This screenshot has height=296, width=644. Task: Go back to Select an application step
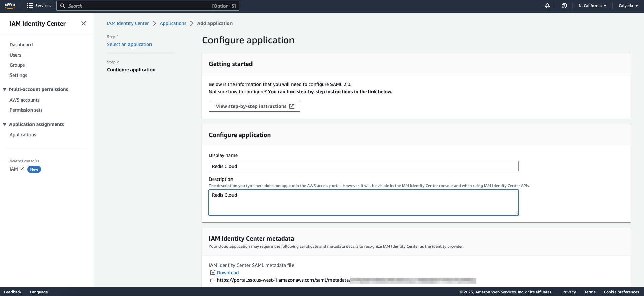pyautogui.click(x=129, y=44)
